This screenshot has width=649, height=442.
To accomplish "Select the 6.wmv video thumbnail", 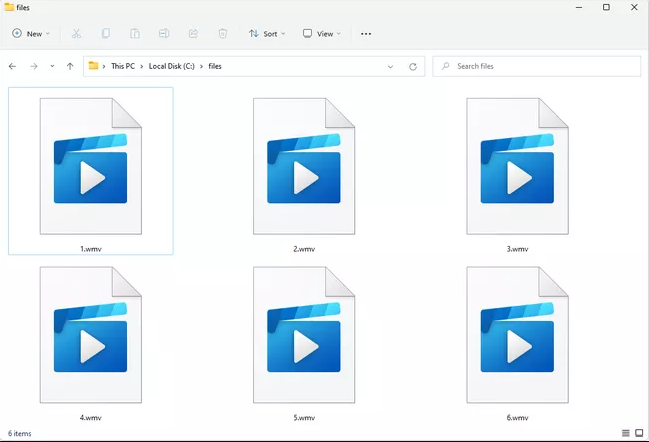I will point(517,335).
